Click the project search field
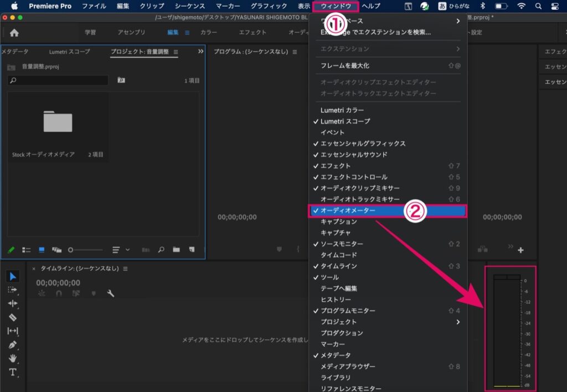Screen dimensions: 567x392 58,80
